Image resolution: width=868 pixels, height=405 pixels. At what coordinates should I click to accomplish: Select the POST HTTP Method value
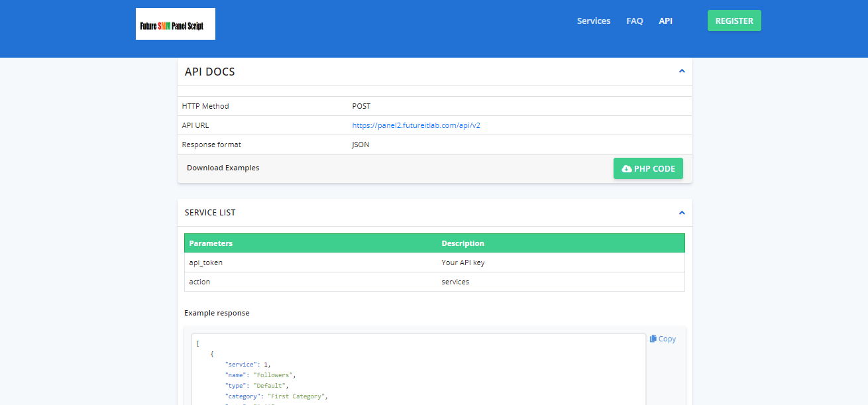click(361, 106)
